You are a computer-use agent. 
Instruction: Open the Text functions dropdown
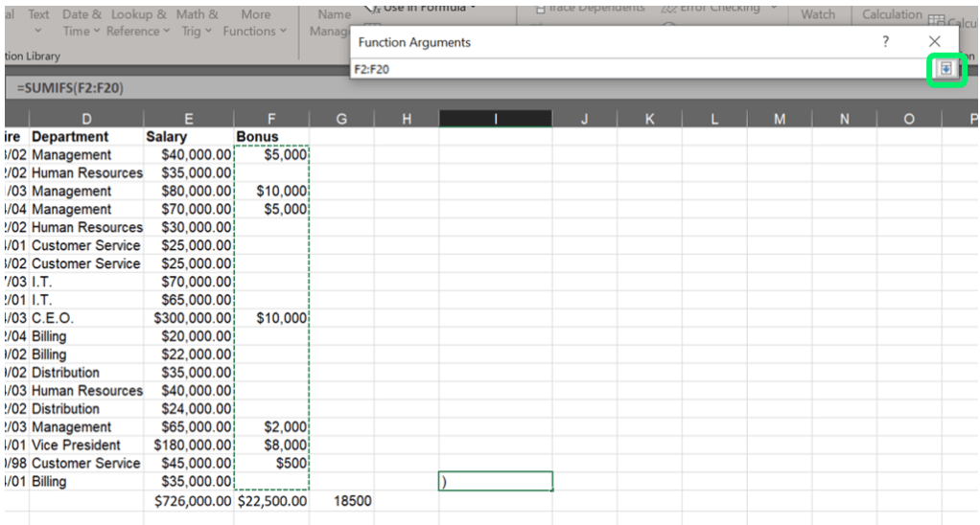(38, 23)
